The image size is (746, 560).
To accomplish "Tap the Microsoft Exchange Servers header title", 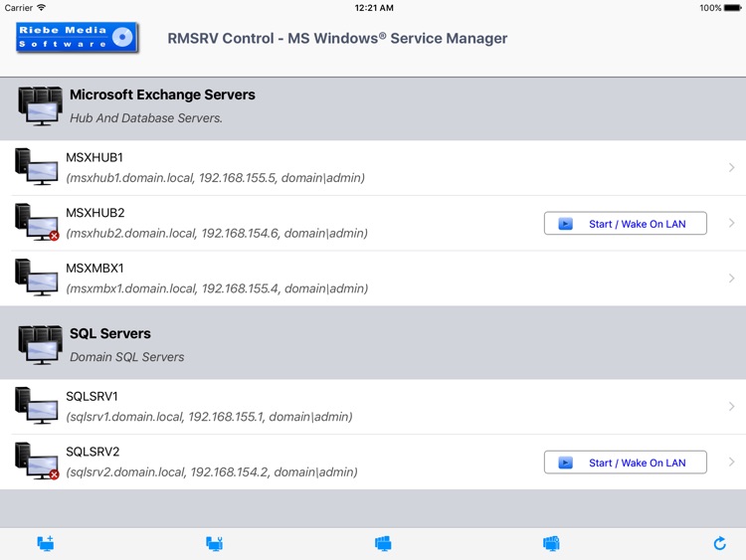I will (162, 94).
